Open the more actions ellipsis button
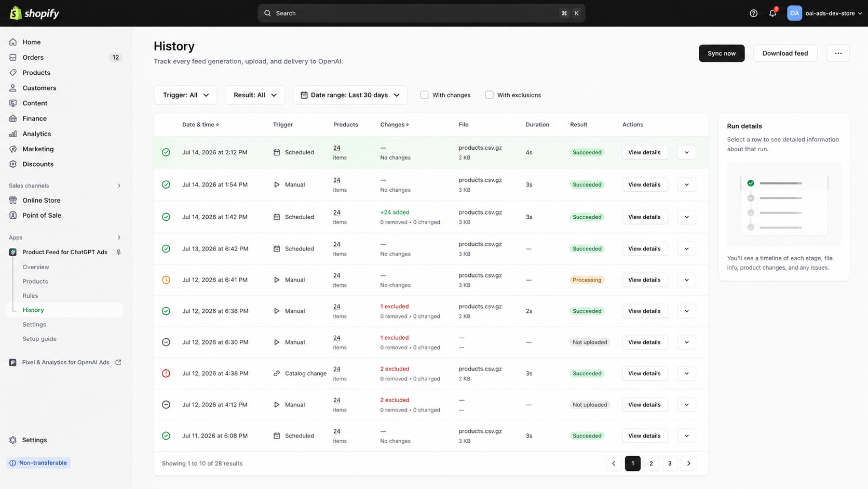Viewport: 868px width, 489px height. [838, 53]
